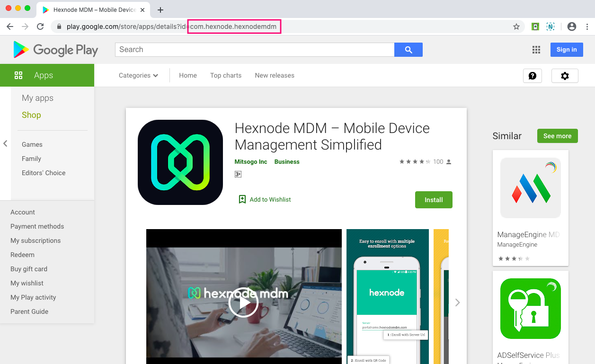
Task: Click the browser forward arrow
Action: [25, 27]
